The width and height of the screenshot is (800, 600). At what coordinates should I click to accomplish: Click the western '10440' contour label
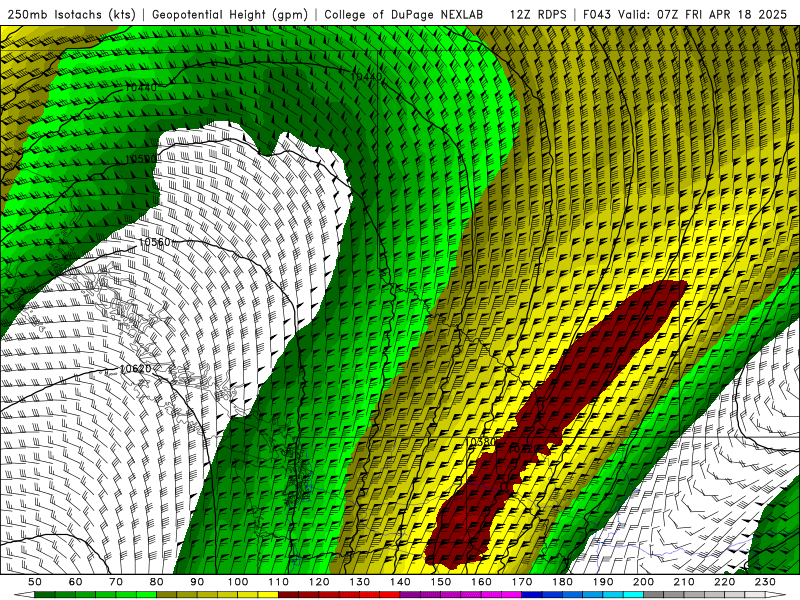coord(141,88)
